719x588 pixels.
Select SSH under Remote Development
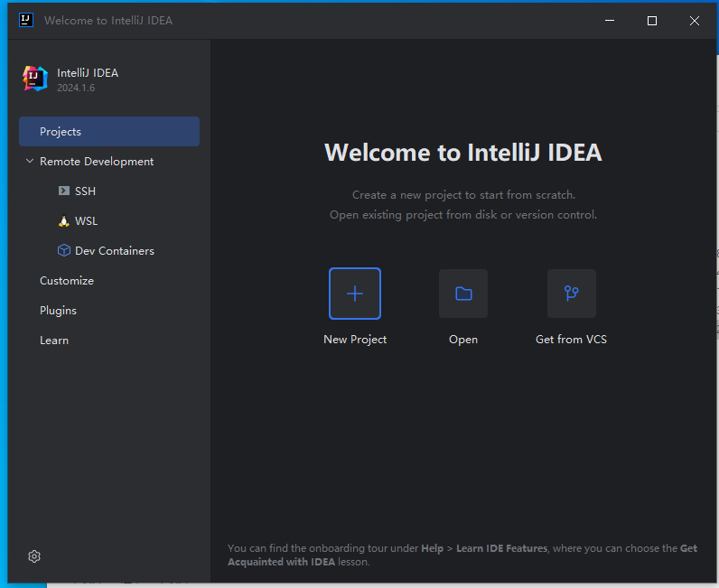(x=85, y=191)
